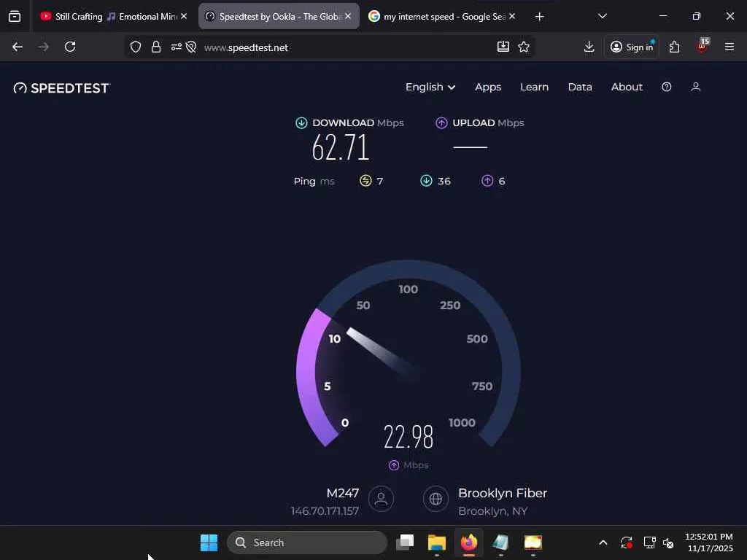Open the ISP person icon
Viewport: 747px width, 560px height.
[381, 499]
